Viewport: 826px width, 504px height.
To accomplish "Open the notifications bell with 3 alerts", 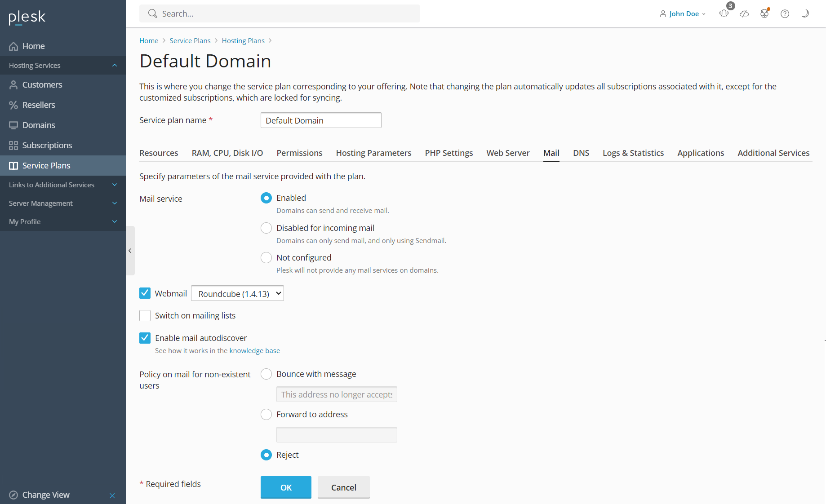I will 724,13.
